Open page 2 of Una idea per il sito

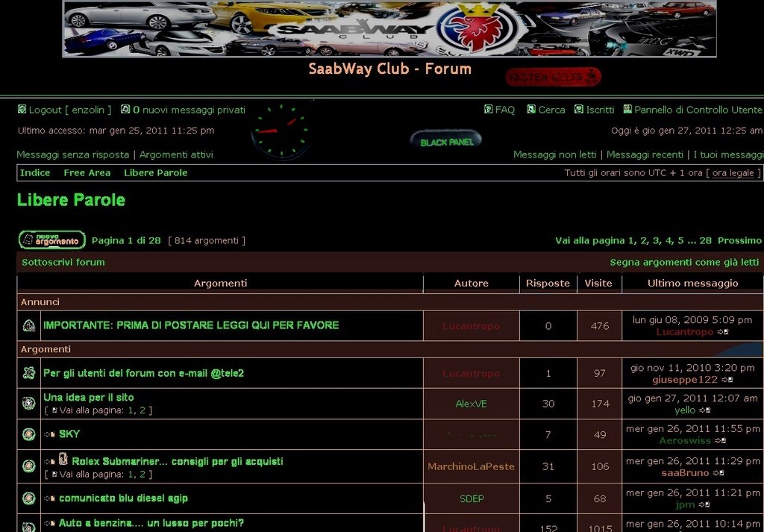[143, 410]
